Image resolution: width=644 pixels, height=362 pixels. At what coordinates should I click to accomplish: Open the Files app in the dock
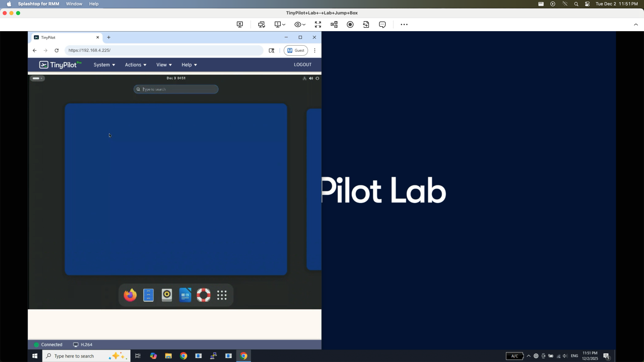point(149,295)
